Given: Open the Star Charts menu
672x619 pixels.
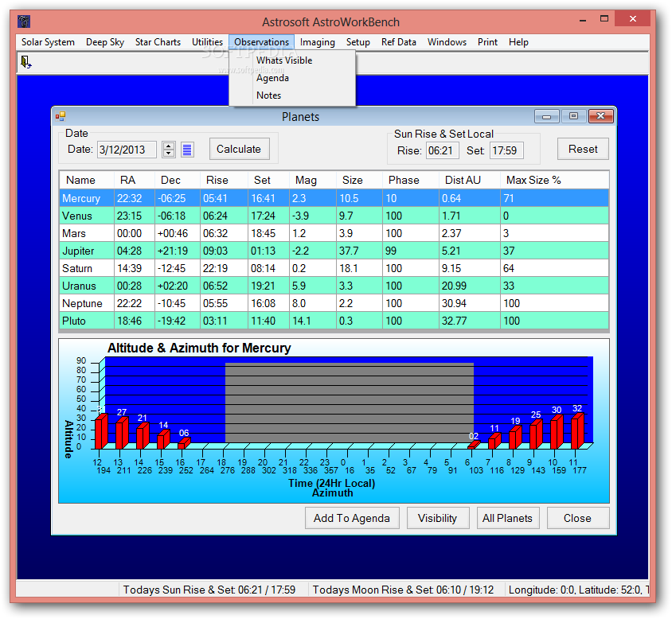Looking at the screenshot, I should point(158,42).
